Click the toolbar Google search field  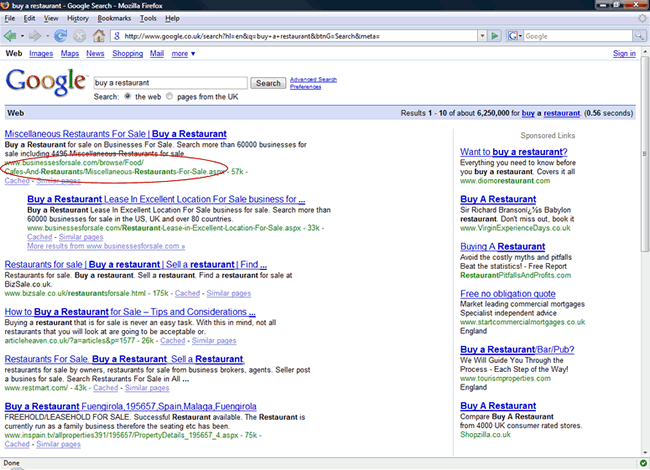click(x=578, y=36)
